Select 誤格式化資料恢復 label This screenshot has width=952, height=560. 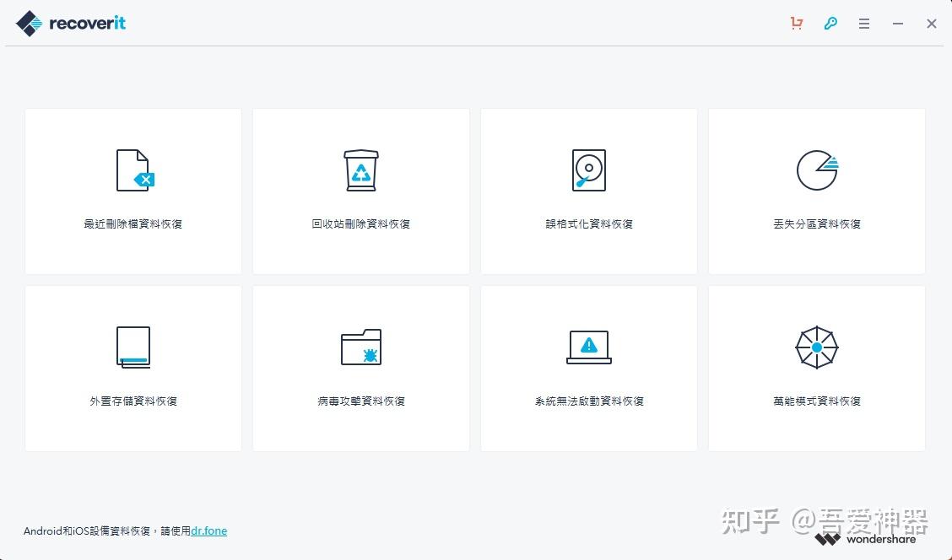click(x=589, y=223)
